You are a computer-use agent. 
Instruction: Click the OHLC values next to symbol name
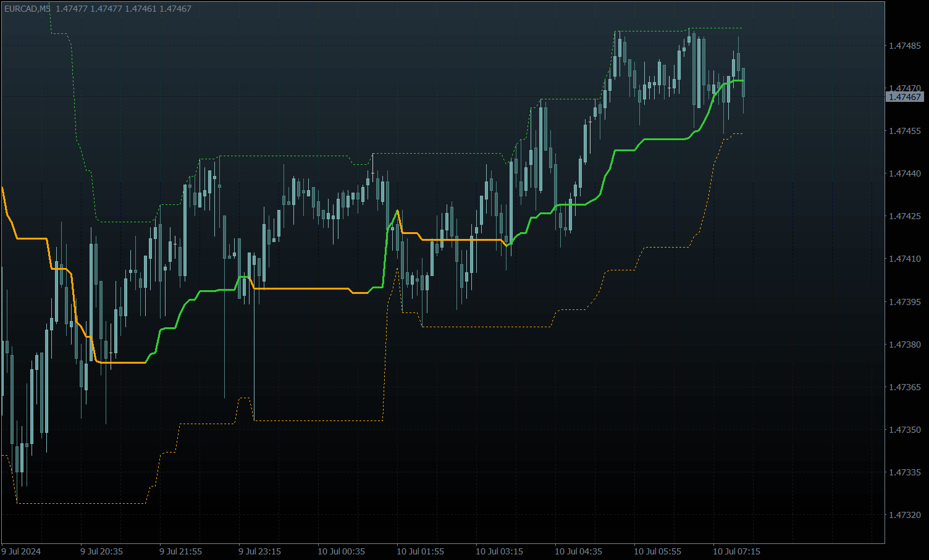[x=124, y=9]
